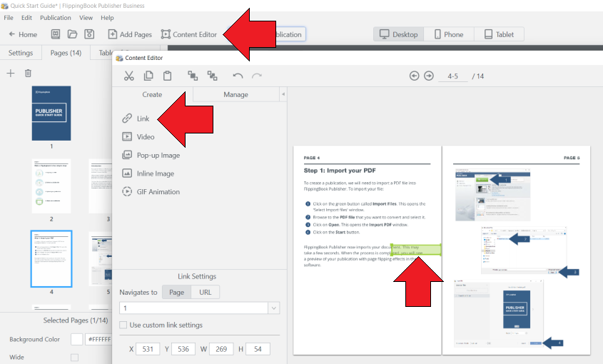The width and height of the screenshot is (603, 364).
Task: Click the Content Editor window icon
Action: (x=119, y=58)
